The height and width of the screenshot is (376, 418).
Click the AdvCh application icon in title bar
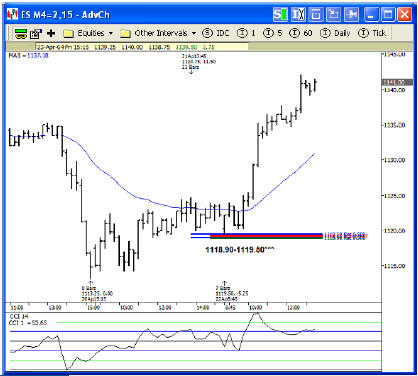pos(12,14)
